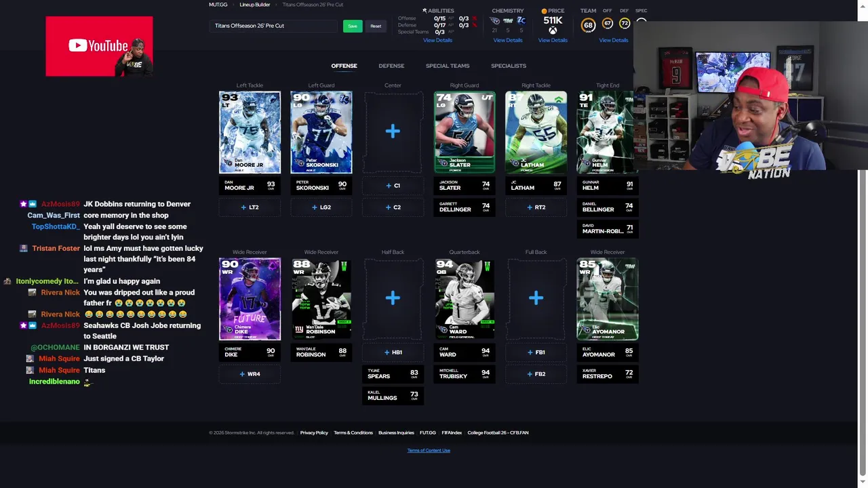
Task: Select the Tyjae Spears 83 depth row
Action: 393,373
